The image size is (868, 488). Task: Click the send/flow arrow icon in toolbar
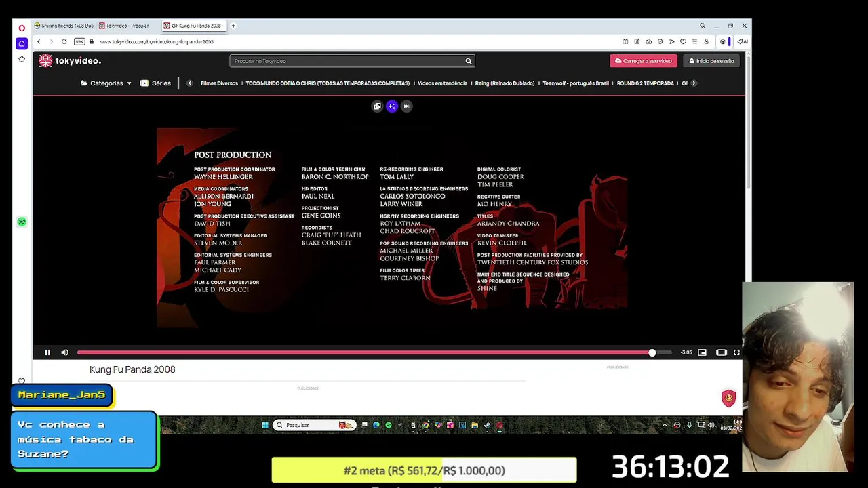671,41
